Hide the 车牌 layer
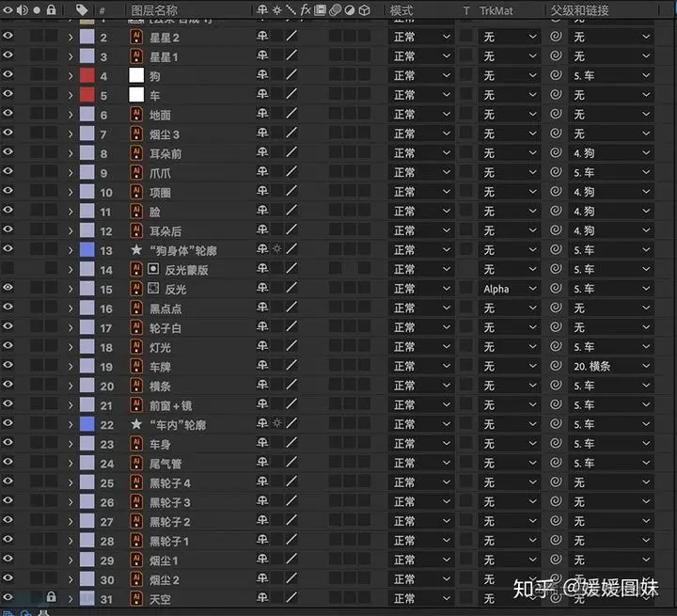Viewport: 677px width, 616px height. click(x=8, y=365)
